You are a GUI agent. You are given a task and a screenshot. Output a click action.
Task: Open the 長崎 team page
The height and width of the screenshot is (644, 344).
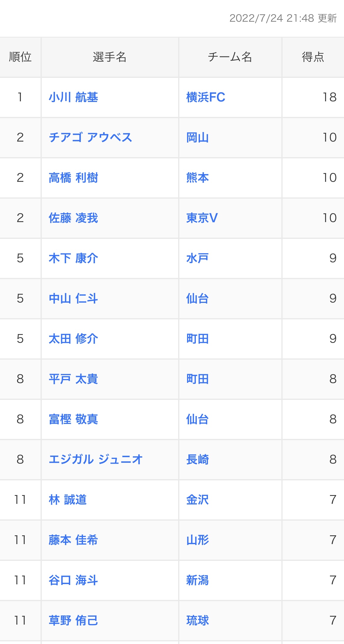[x=197, y=459]
